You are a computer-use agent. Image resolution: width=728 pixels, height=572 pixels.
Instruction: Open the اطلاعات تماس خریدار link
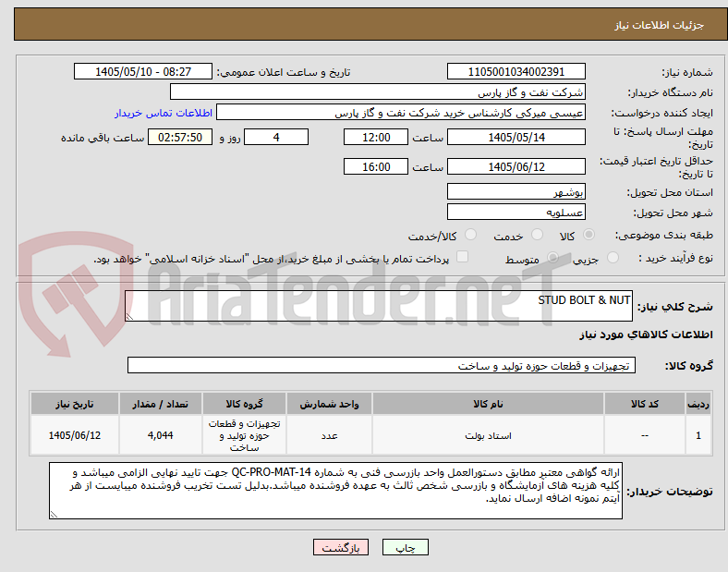(x=164, y=114)
